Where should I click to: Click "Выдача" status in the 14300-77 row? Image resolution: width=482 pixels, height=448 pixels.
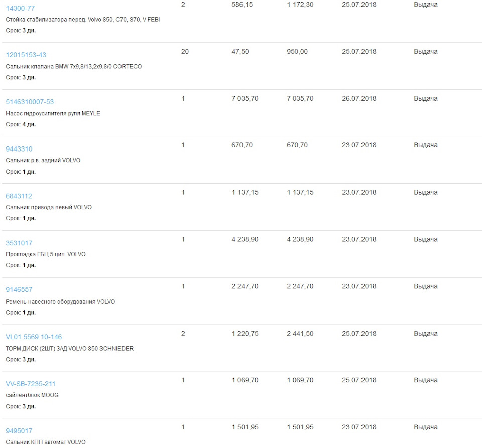[x=425, y=5]
